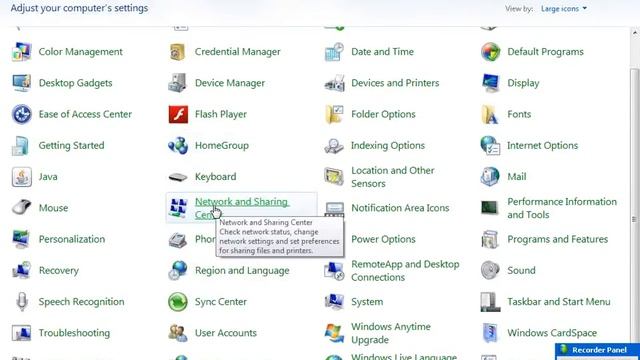The image size is (640, 360).
Task: Open the Performance Information and Tools icon
Action: [490, 208]
